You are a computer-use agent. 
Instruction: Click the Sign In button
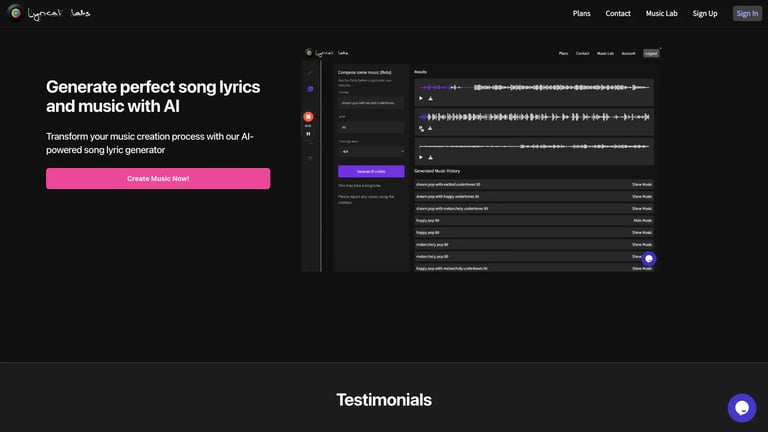coord(747,13)
